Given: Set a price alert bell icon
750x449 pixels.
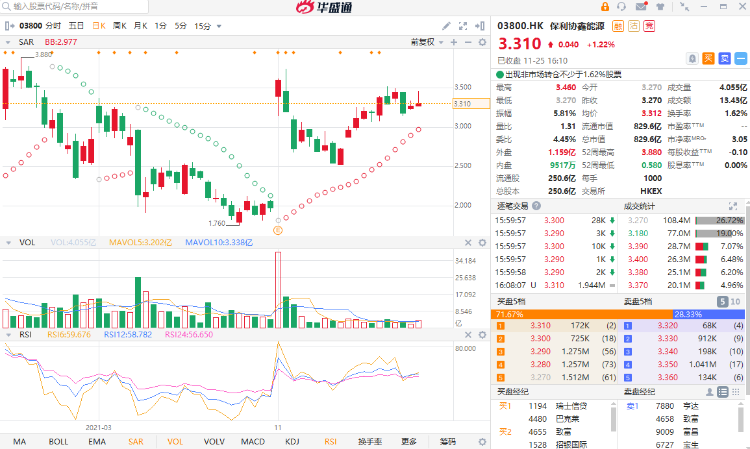Looking at the screenshot, I should pos(692,58).
